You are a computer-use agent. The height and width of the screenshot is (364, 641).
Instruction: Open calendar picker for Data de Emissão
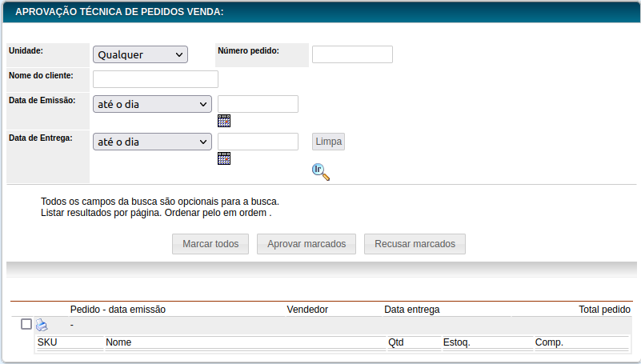[224, 121]
